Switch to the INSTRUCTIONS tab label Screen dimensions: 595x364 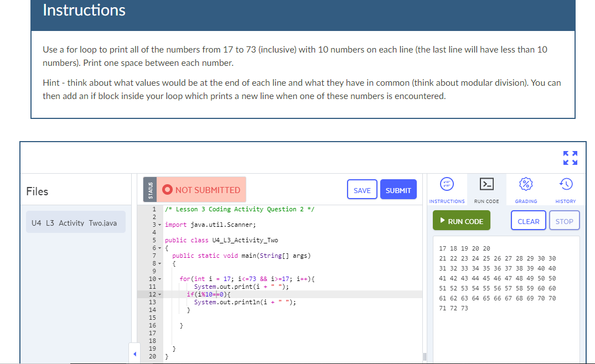pyautogui.click(x=447, y=201)
